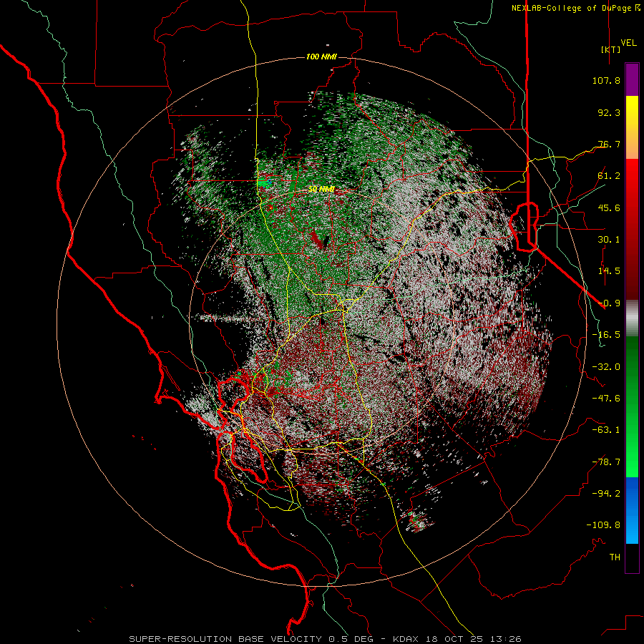
Task: Click the VEL legend title
Action: point(628,43)
